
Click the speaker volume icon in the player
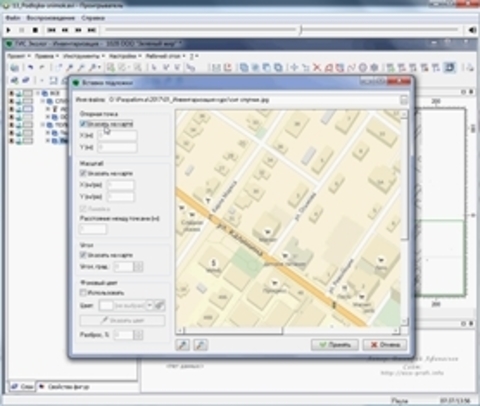click(472, 30)
